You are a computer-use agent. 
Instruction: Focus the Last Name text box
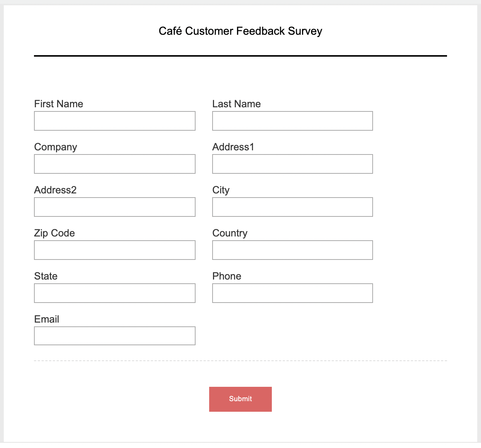(293, 121)
